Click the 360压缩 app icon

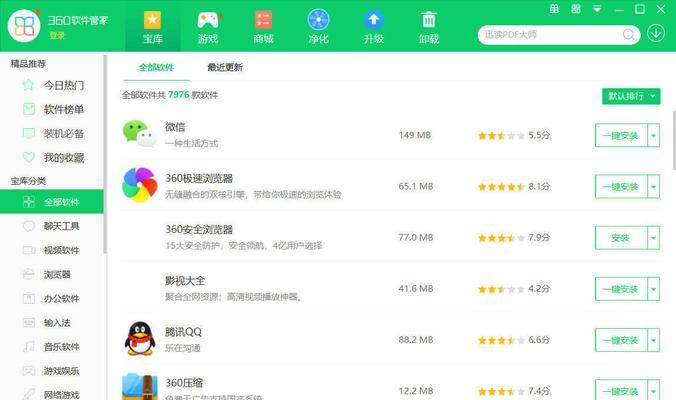pyautogui.click(x=140, y=387)
